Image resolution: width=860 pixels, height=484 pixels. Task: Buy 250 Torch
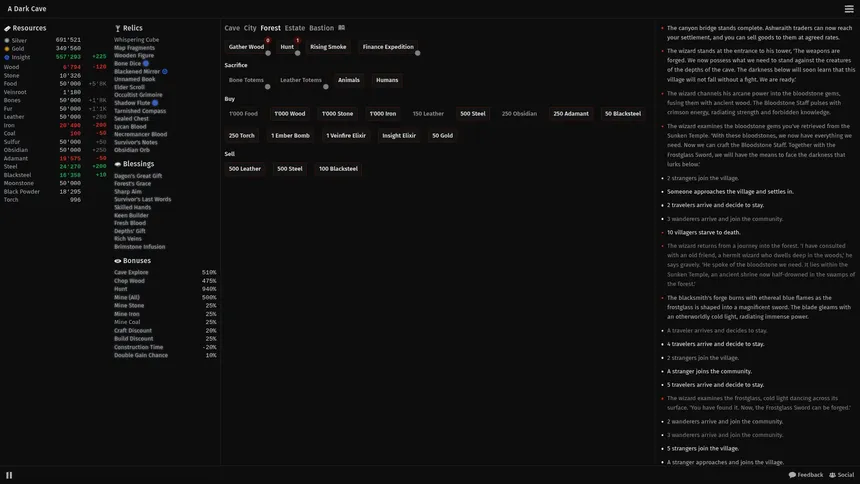[241, 136]
